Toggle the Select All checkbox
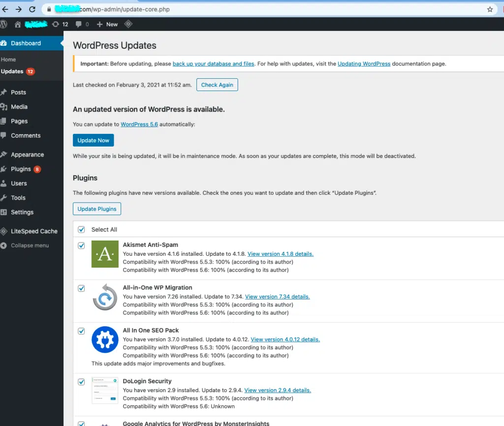Viewport: 504px width, 426px height. click(x=81, y=229)
